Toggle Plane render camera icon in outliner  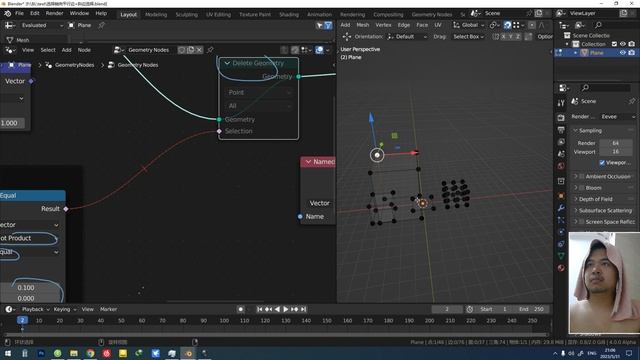(631, 53)
